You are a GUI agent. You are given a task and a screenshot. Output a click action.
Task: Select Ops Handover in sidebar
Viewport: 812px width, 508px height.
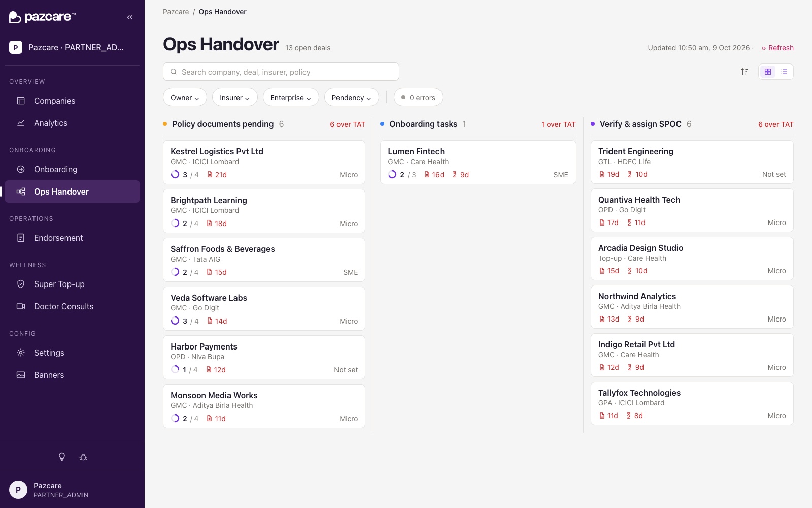tap(72, 192)
